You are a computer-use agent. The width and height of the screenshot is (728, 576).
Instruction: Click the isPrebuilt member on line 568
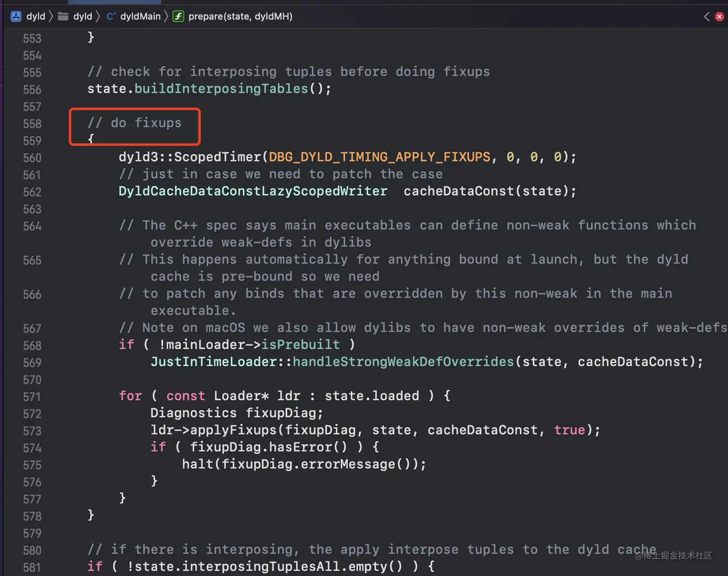(300, 345)
